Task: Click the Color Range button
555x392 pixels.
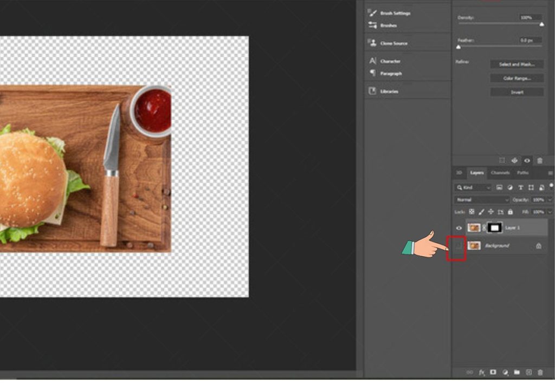Action: point(516,77)
